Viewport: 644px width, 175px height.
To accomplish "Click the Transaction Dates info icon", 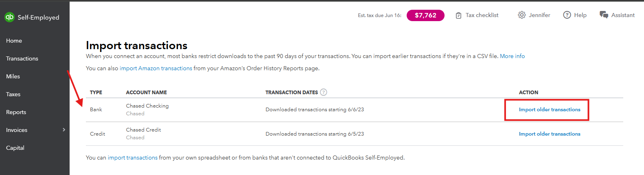I will [x=324, y=92].
